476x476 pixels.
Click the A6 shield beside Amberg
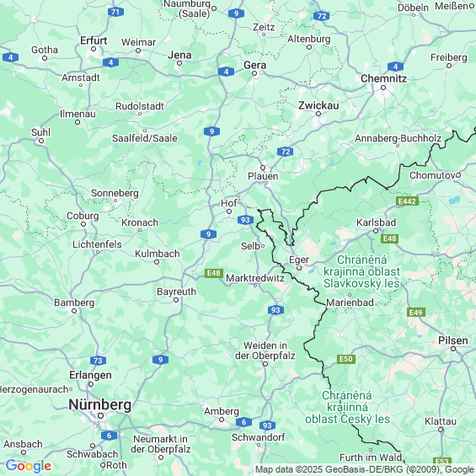pyautogui.click(x=243, y=422)
